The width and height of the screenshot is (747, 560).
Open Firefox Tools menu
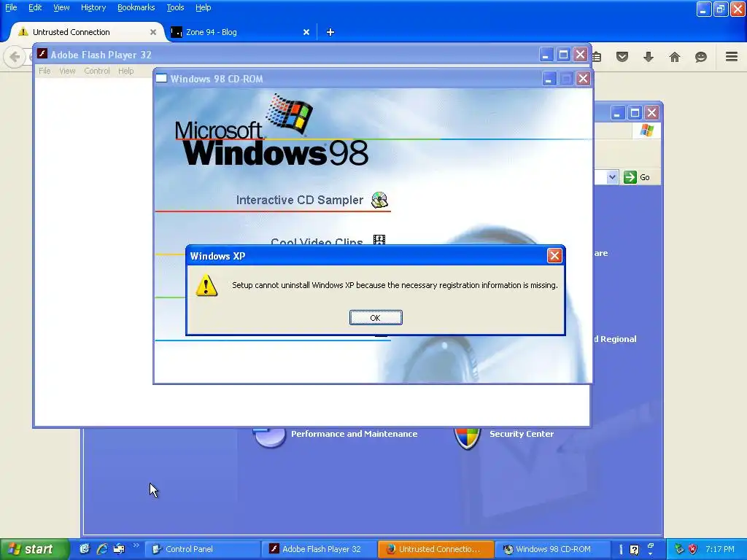(175, 7)
